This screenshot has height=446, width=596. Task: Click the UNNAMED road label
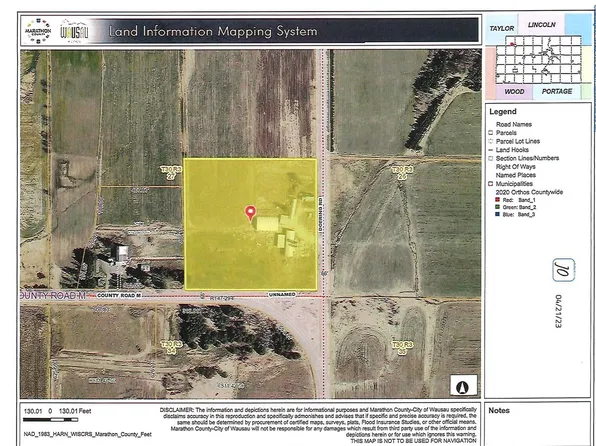pyautogui.click(x=282, y=295)
